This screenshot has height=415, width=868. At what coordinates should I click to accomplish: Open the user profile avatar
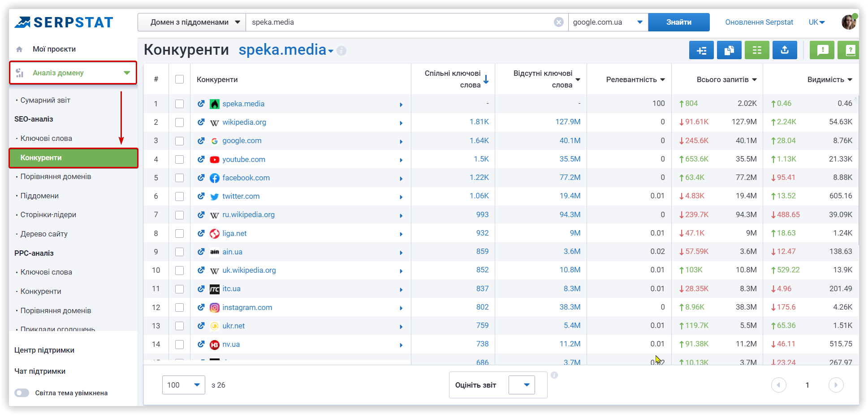pyautogui.click(x=849, y=22)
